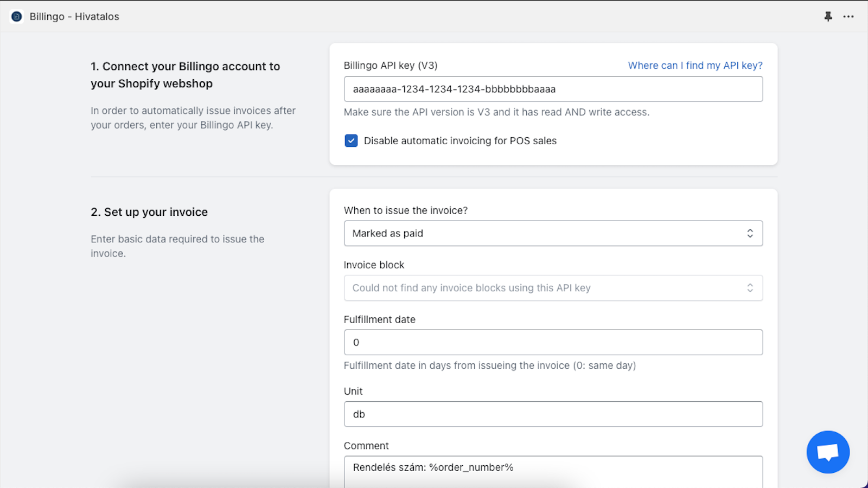Click the chevron on Marked as paid selector
Image resolution: width=868 pixels, height=488 pixels.
click(x=750, y=233)
